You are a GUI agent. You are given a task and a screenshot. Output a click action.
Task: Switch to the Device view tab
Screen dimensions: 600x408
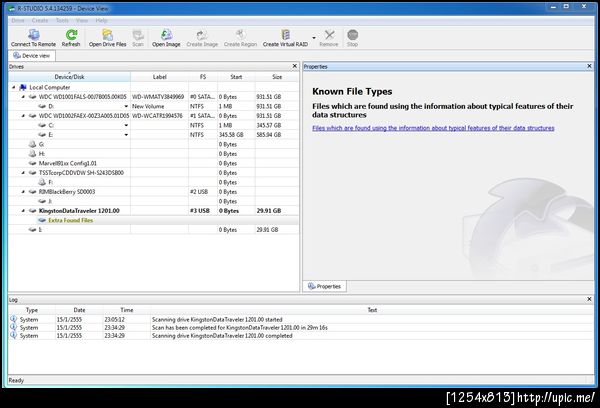[x=32, y=56]
